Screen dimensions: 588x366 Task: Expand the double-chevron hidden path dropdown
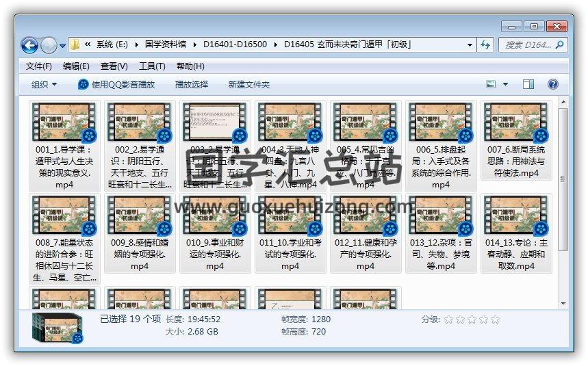click(88, 44)
